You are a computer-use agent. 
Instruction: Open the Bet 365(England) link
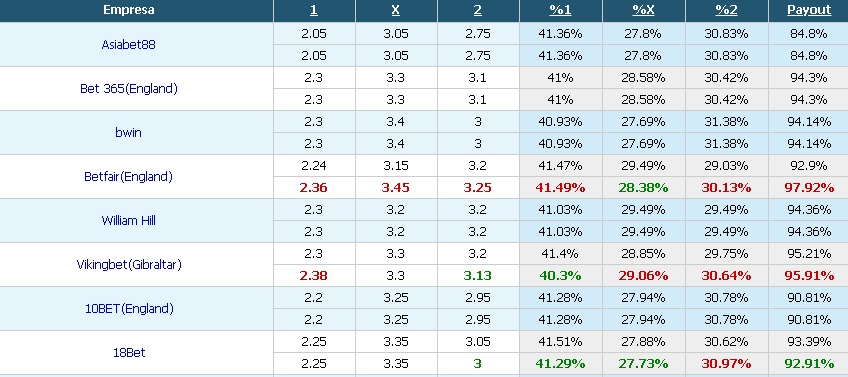tap(129, 89)
